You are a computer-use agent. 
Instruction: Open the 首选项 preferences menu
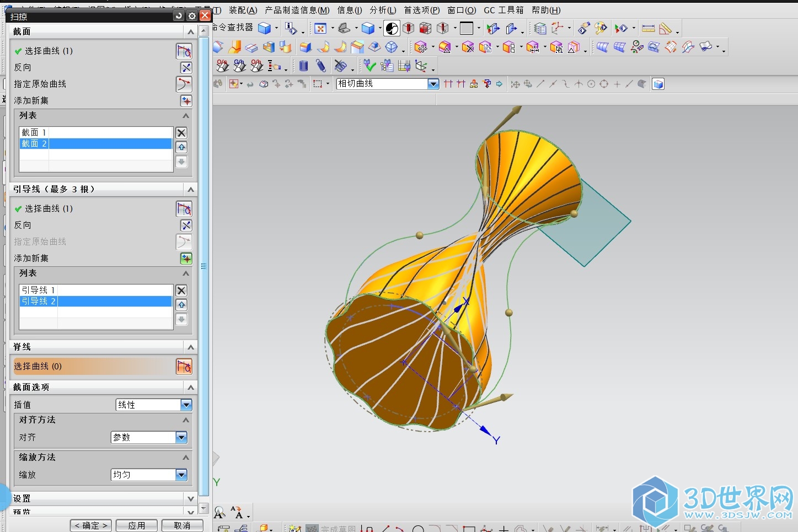(422, 10)
